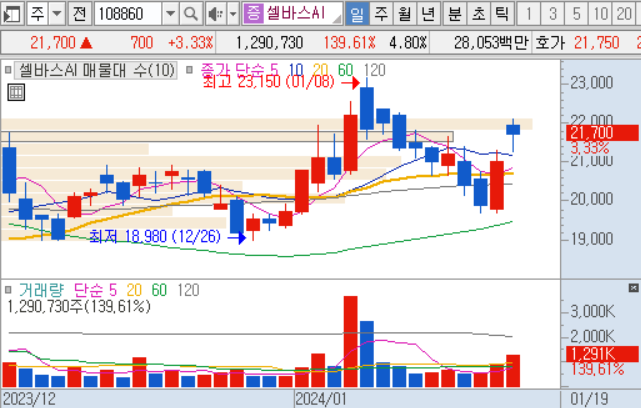Click the 120-day moving average label
This screenshot has height=408, width=641.
click(x=374, y=70)
